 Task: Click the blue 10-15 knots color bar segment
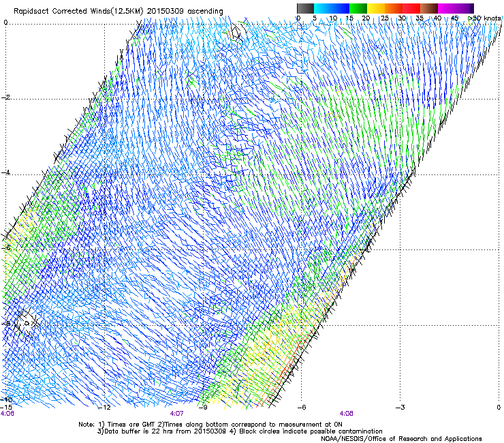click(x=341, y=8)
